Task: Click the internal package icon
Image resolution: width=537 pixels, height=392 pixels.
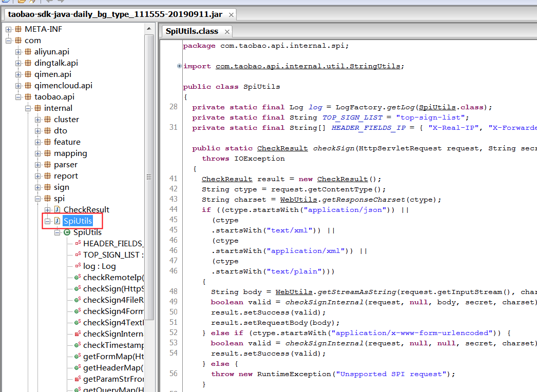Action: [x=37, y=108]
